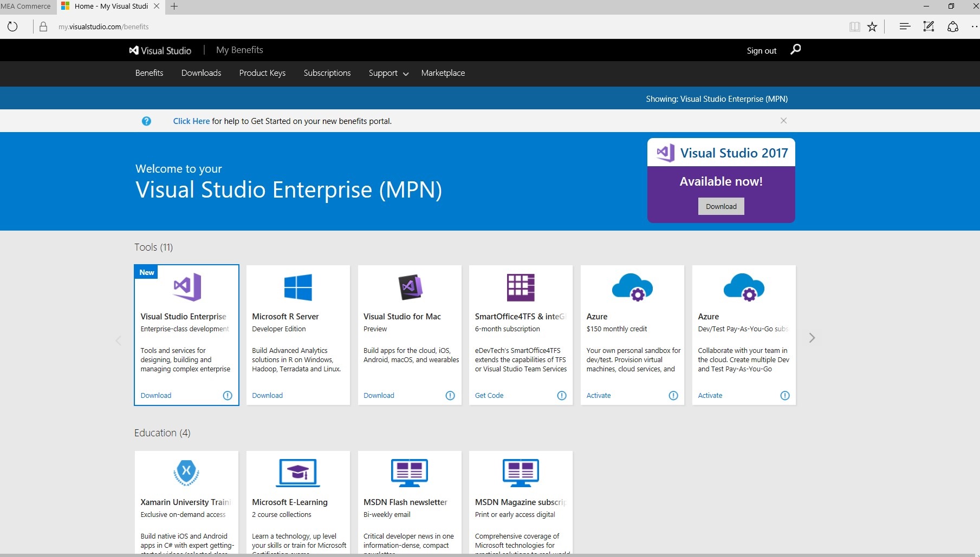This screenshot has height=557, width=980.
Task: Follow the 'Click Here' help link
Action: click(191, 121)
